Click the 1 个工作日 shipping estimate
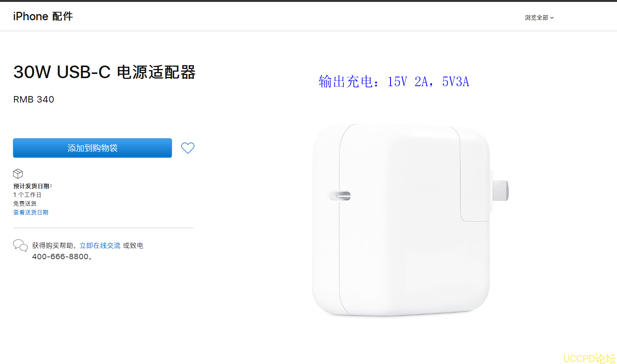Image resolution: width=617 pixels, height=364 pixels. (27, 195)
